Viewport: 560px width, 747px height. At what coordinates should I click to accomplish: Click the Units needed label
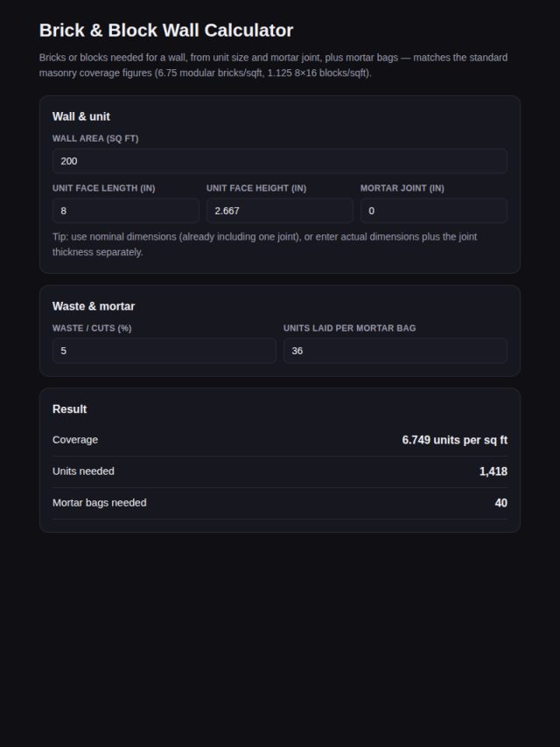[x=83, y=471]
